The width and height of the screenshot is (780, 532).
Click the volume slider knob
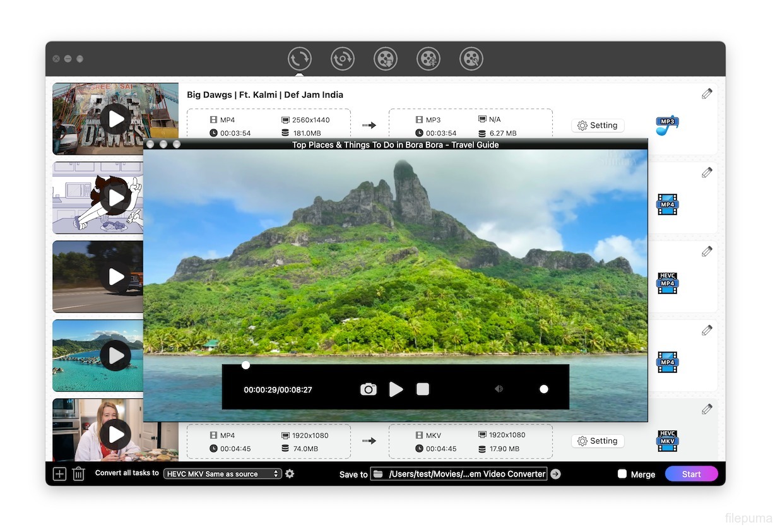[544, 389]
